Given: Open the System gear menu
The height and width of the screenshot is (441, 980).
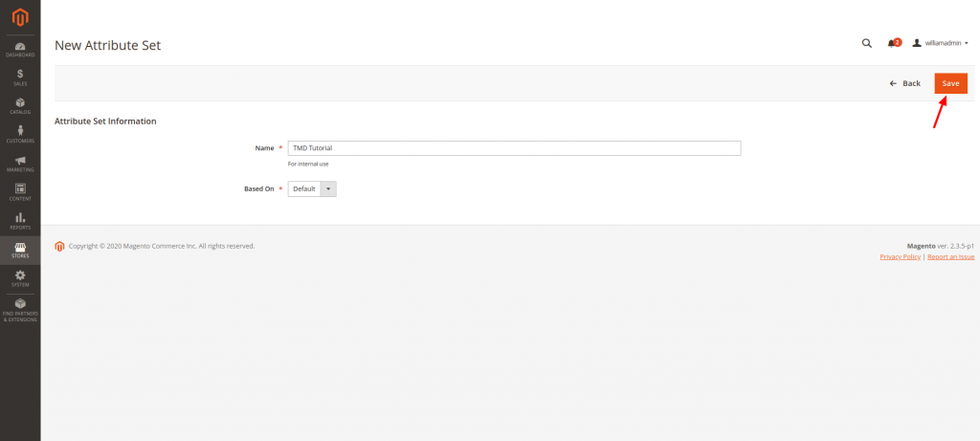Looking at the screenshot, I should pyautogui.click(x=20, y=278).
